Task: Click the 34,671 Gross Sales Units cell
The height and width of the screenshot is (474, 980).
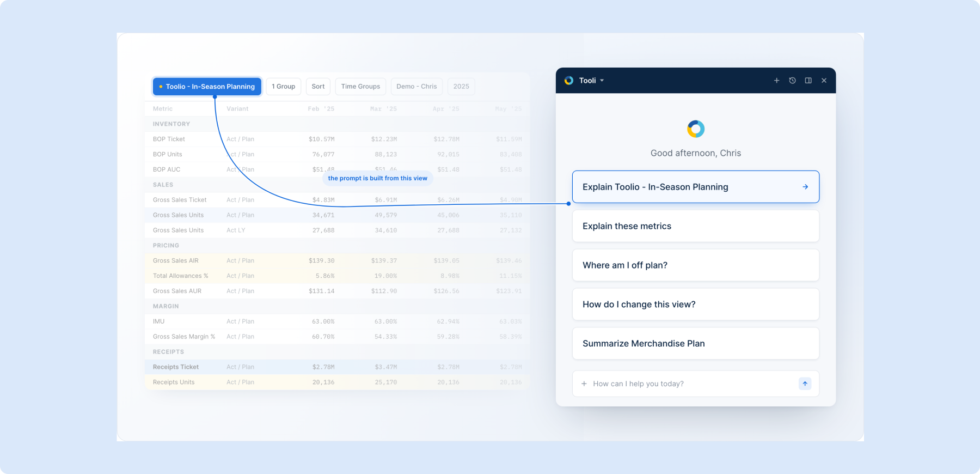Action: point(323,215)
